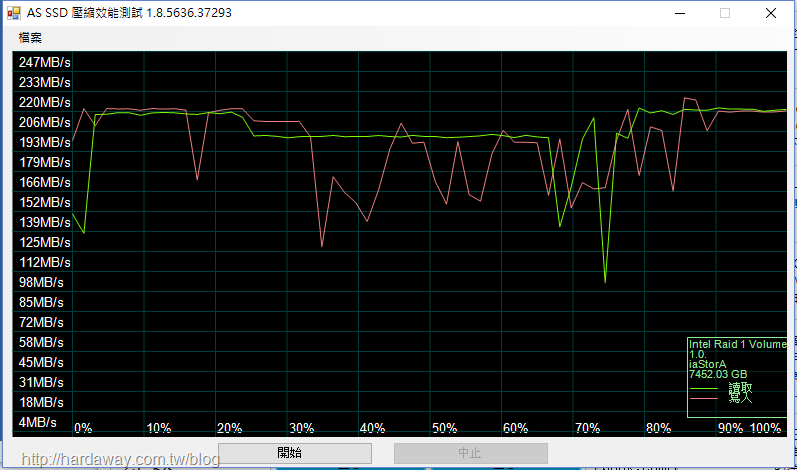The height and width of the screenshot is (470, 797).
Task: Open the 檔案 menu
Action: [30, 38]
